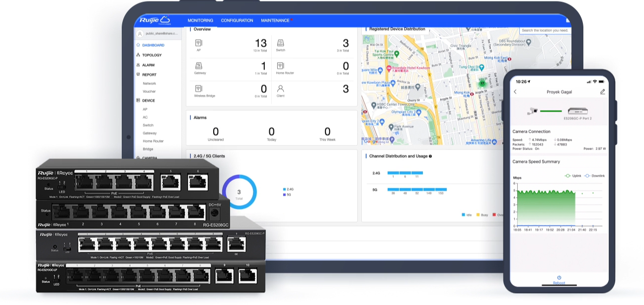Screen dimensions: 644x305
Task: Toggle the Uplink series in chart legend
Action: coord(573,176)
